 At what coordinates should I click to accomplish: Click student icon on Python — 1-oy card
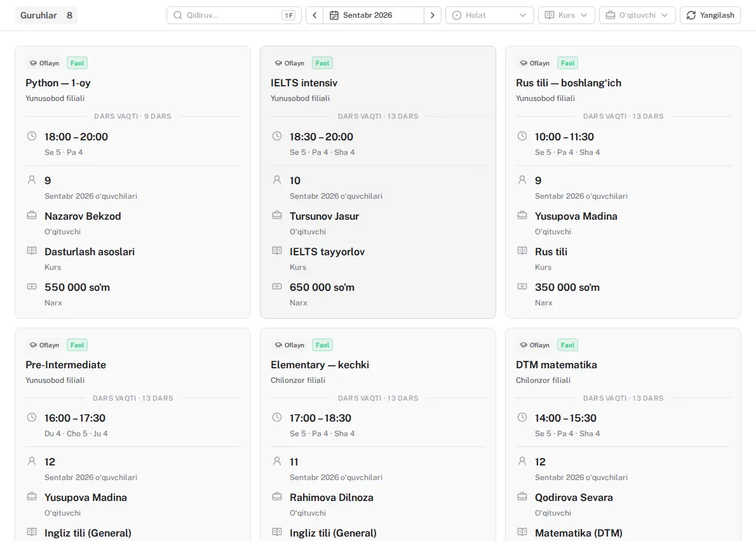point(32,180)
